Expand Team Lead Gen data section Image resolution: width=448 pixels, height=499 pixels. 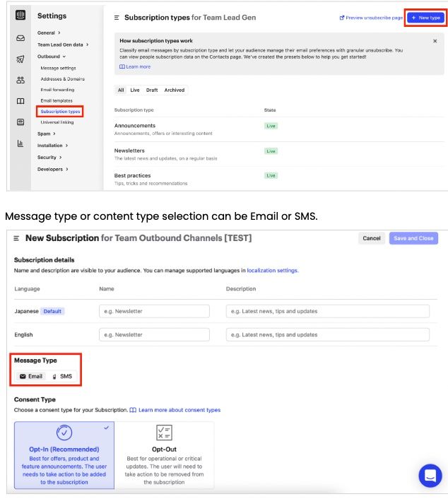pyautogui.click(x=63, y=45)
